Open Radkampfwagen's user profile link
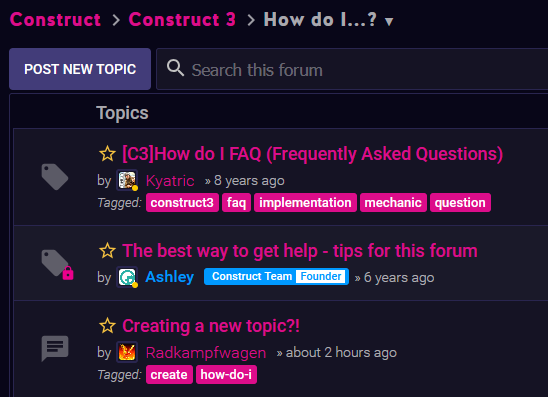 coord(206,353)
